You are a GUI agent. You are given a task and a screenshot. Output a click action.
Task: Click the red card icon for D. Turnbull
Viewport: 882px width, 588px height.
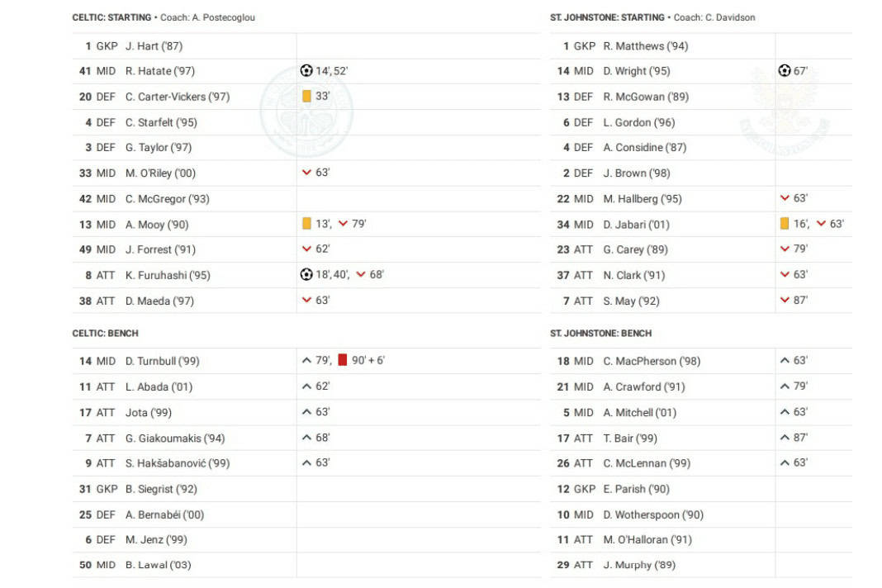342,360
